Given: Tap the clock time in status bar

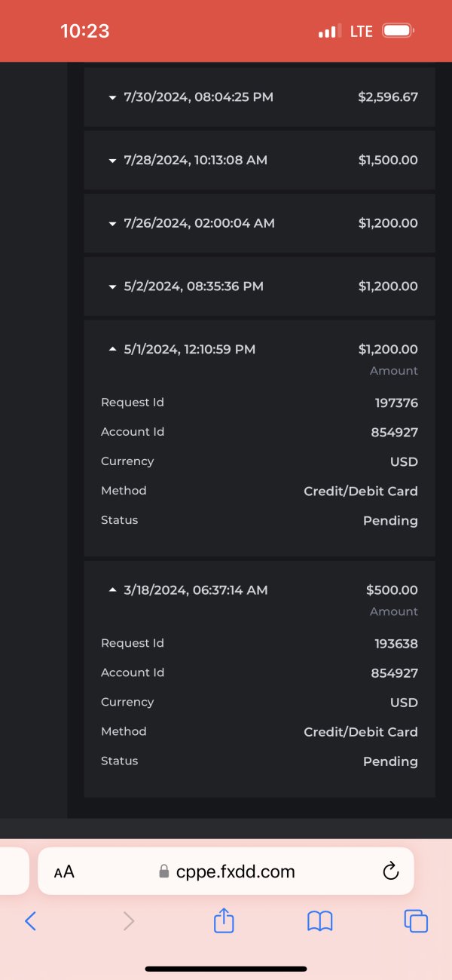Looking at the screenshot, I should click(x=84, y=31).
